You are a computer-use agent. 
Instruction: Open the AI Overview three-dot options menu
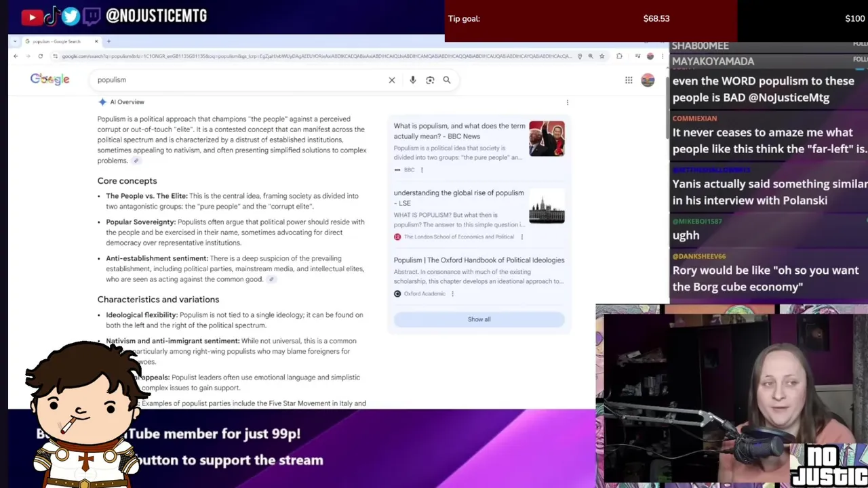click(x=568, y=102)
